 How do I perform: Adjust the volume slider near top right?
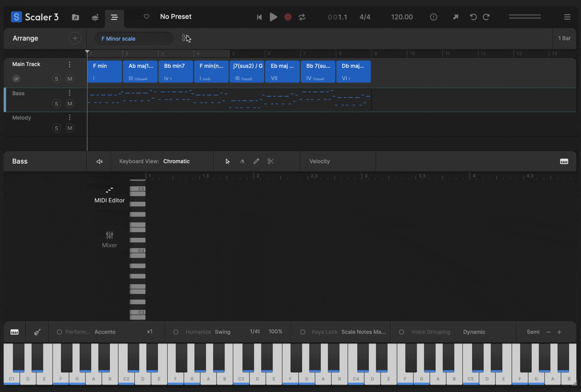[524, 17]
